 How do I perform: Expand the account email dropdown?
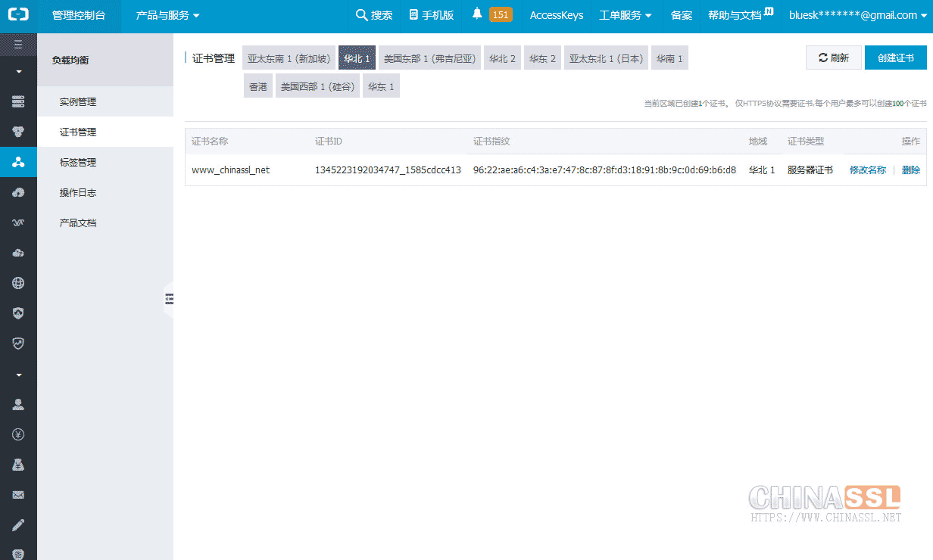(x=857, y=15)
